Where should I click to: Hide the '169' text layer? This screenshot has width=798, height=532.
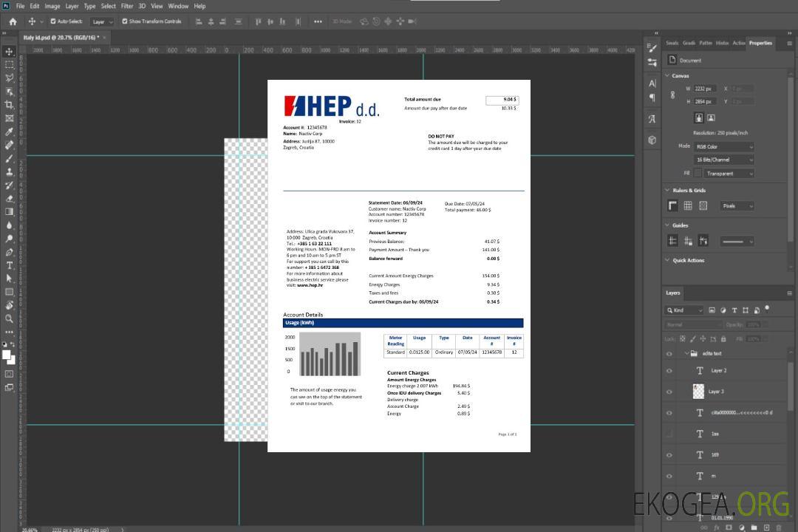point(669,455)
